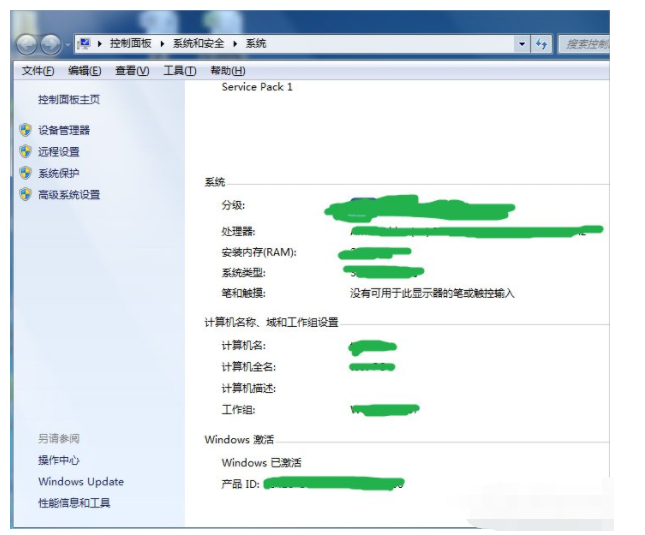Screen dimensions: 645x535
Task: Click Windows 已激活 status text
Action: (x=261, y=463)
